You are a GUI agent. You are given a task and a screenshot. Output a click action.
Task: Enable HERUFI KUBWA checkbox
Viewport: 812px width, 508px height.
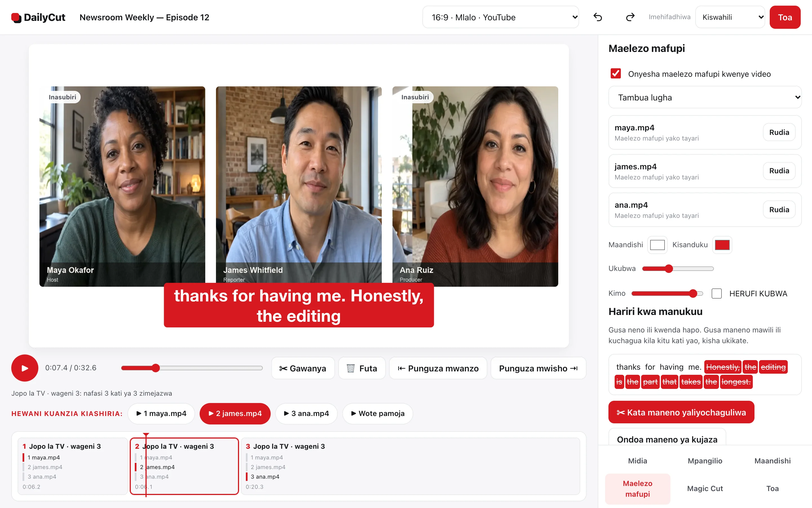pos(717,293)
